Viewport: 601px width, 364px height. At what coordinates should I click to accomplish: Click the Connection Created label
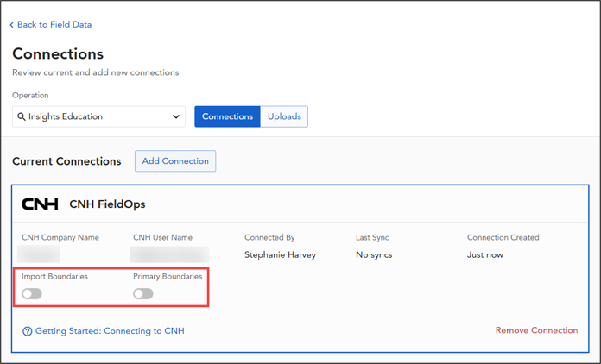point(503,237)
